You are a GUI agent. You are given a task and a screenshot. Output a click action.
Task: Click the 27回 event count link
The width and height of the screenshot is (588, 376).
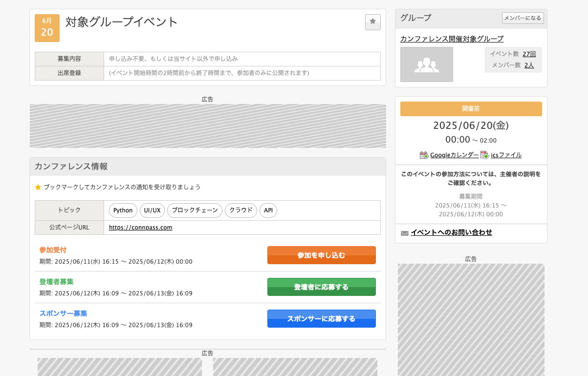(528, 54)
